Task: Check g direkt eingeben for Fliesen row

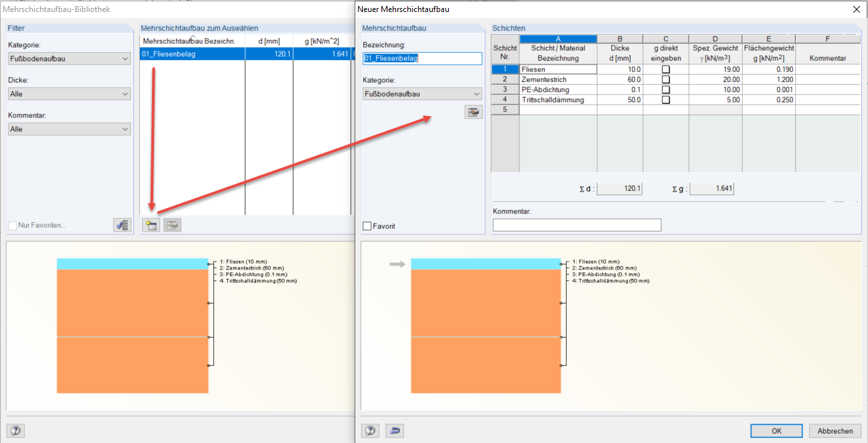Action: point(665,69)
